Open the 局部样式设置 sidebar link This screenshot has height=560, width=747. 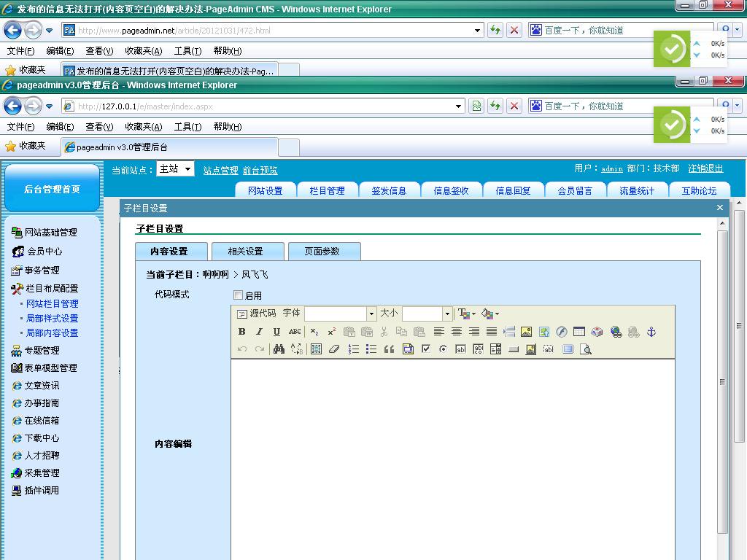pos(52,319)
